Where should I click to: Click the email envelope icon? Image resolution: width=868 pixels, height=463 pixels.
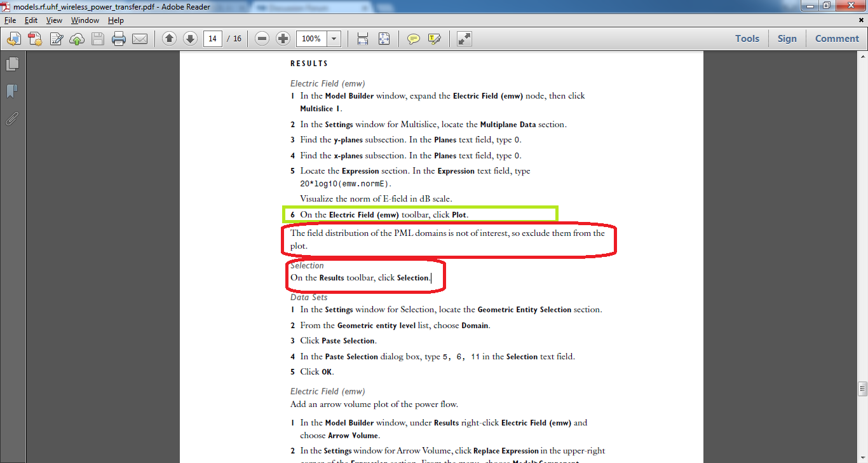(x=140, y=39)
